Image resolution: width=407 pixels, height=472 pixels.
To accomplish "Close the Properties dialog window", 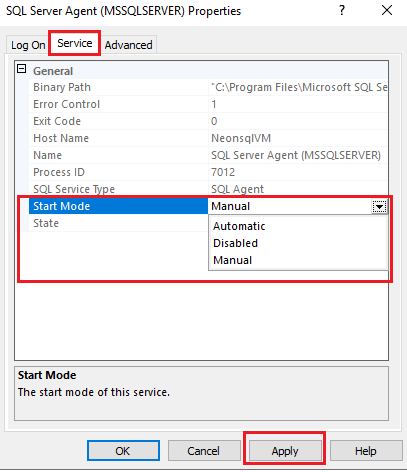I will 387,10.
